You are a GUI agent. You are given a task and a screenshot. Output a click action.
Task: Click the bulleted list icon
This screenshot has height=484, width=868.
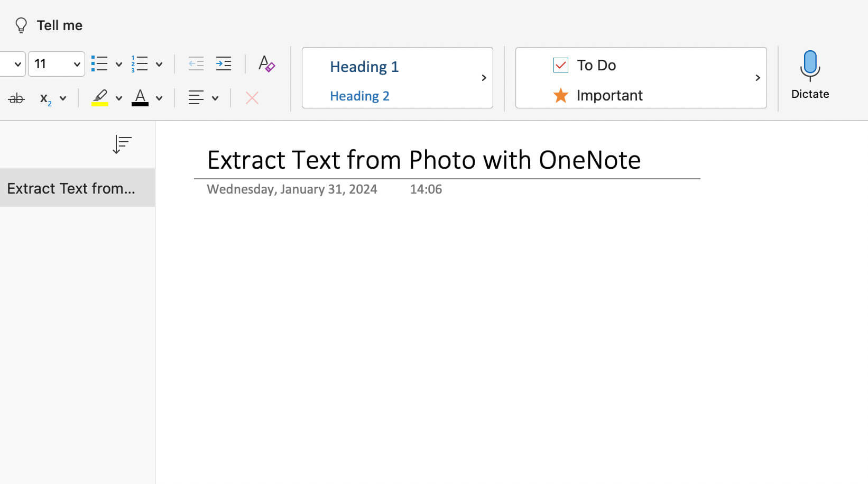click(99, 64)
